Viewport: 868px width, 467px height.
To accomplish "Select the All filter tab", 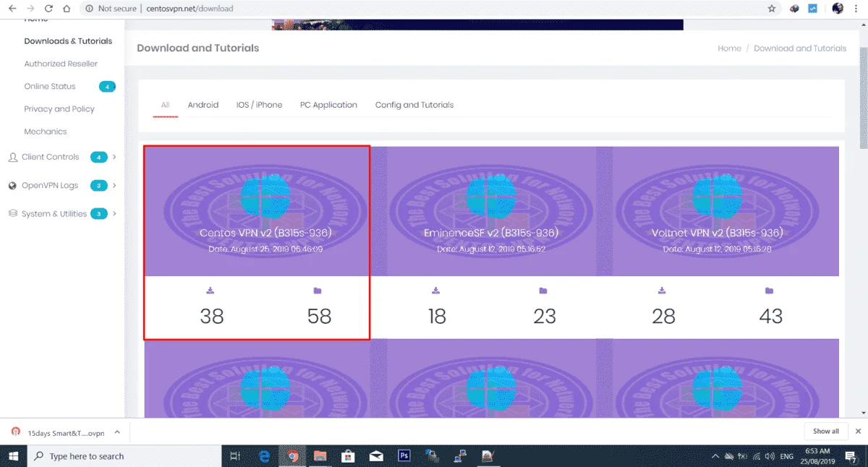I will pyautogui.click(x=166, y=105).
